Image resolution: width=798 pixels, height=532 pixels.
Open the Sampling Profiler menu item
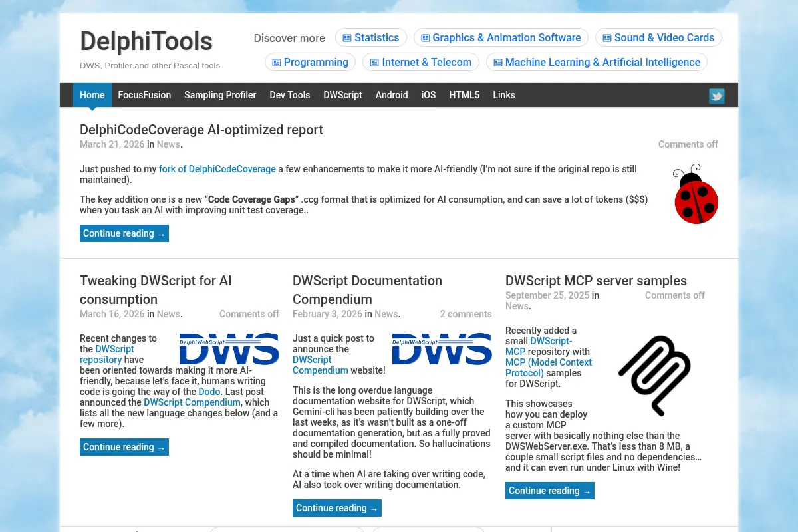click(x=220, y=95)
